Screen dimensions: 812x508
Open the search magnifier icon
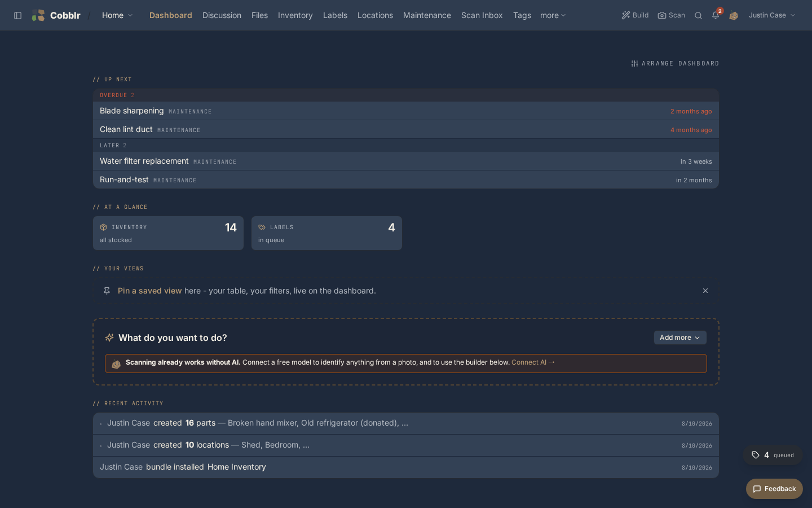(698, 15)
